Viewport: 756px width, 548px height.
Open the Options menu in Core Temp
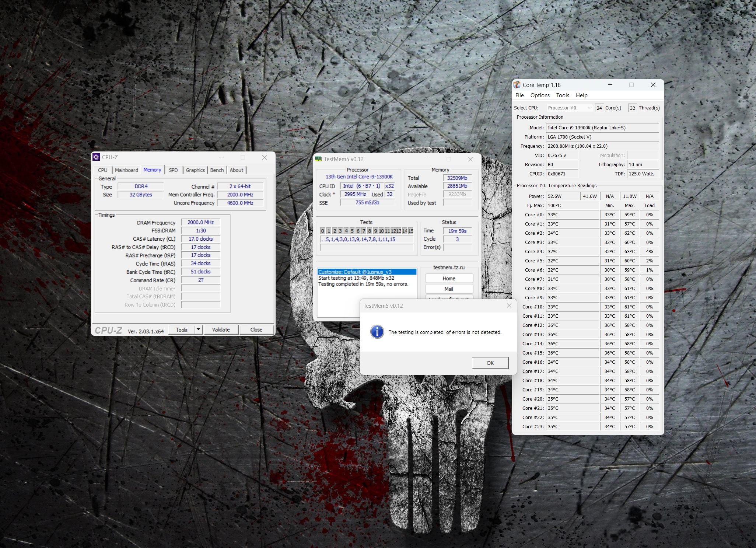(540, 95)
